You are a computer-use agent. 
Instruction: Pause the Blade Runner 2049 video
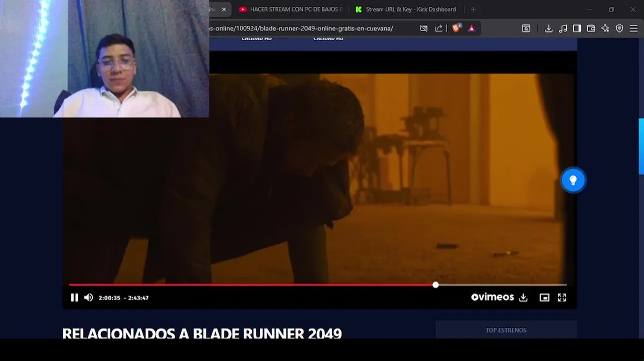(x=74, y=298)
